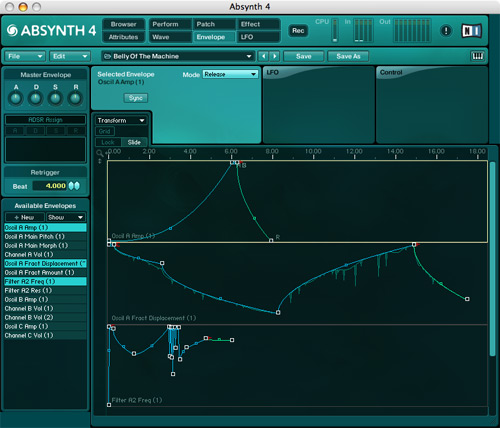Select Channel B Vol (1) envelope
Image resolution: width=500 pixels, height=428 pixels.
45,308
